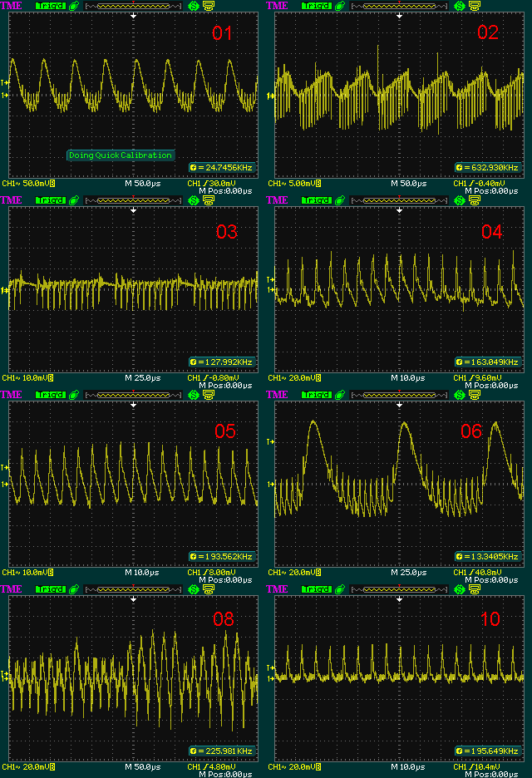Click the M 10.0µs timebase in the 193.562KHz panel
532x778 pixels.
[142, 573]
